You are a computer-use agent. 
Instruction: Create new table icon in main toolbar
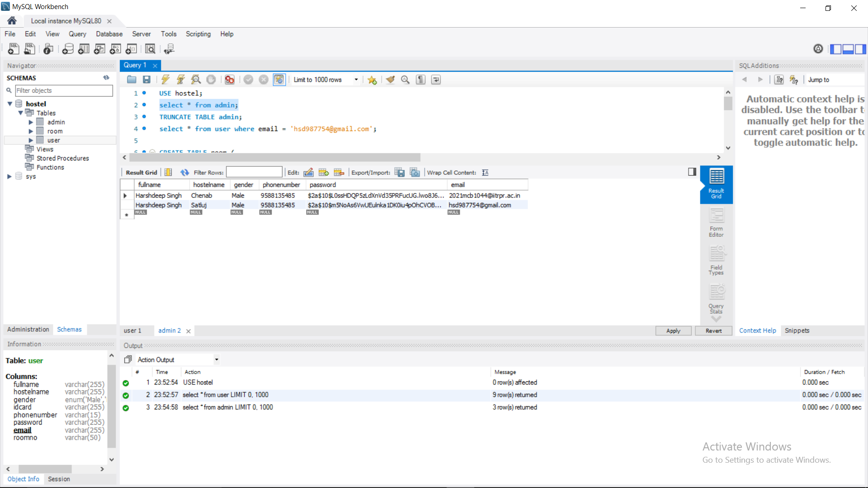[84, 49]
